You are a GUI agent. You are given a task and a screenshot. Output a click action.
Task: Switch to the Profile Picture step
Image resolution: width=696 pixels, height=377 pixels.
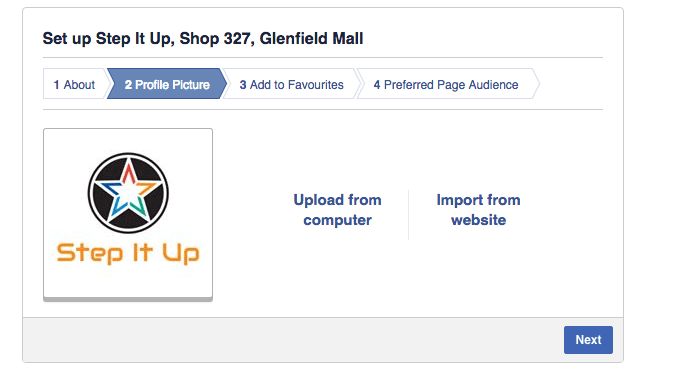pos(167,83)
